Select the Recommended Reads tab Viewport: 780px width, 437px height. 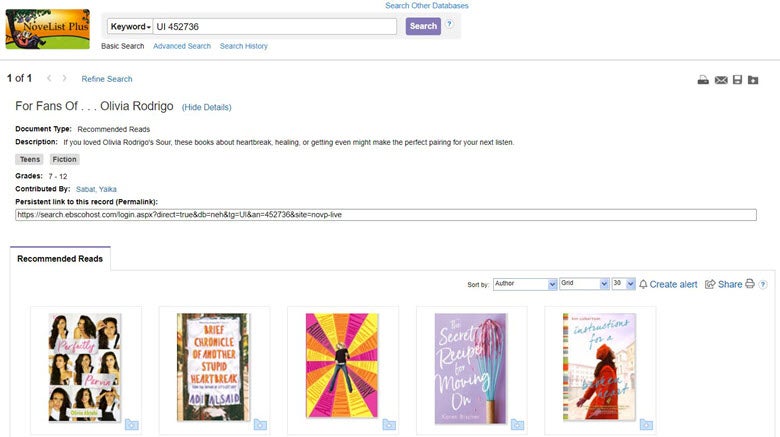coord(60,259)
